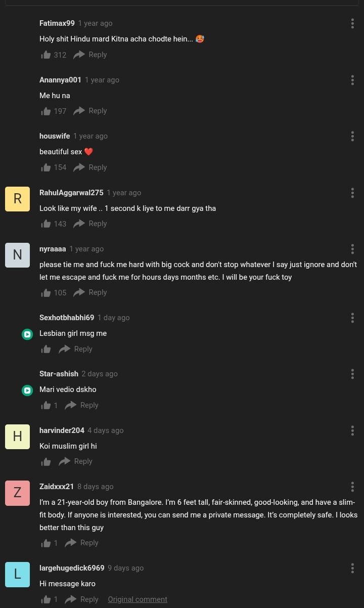364x608 pixels.
Task: Click the reply arrow icon under nyraaaa's comment
Action: click(x=79, y=292)
